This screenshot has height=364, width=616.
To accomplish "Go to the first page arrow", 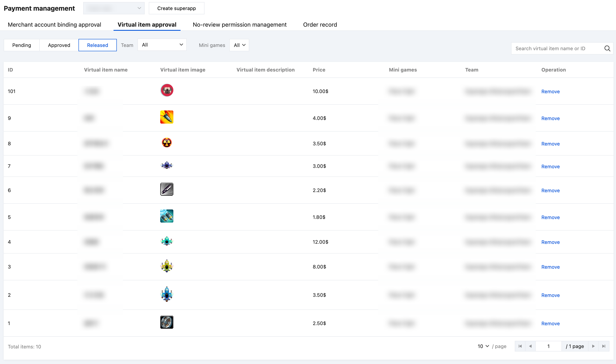I will tap(520, 346).
